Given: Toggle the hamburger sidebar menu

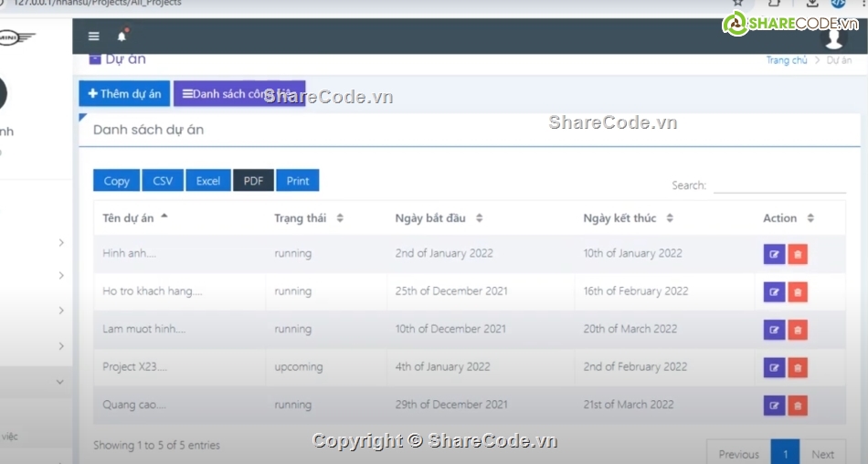Looking at the screenshot, I should click(x=93, y=36).
